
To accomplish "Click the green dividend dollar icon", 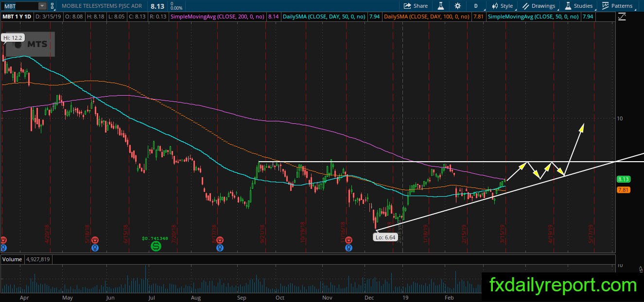I will [x=156, y=246].
